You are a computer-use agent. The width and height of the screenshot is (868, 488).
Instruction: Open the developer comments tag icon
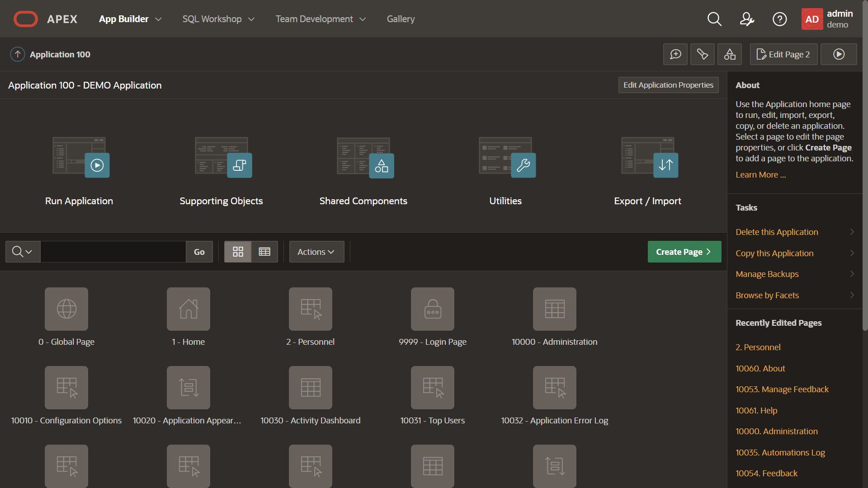(703, 54)
